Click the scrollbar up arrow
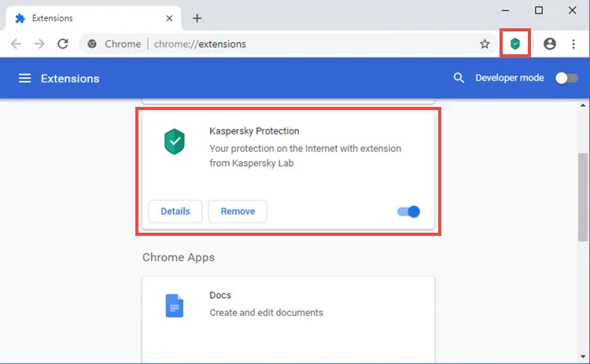Screen dimensions: 590x364 point(583,105)
